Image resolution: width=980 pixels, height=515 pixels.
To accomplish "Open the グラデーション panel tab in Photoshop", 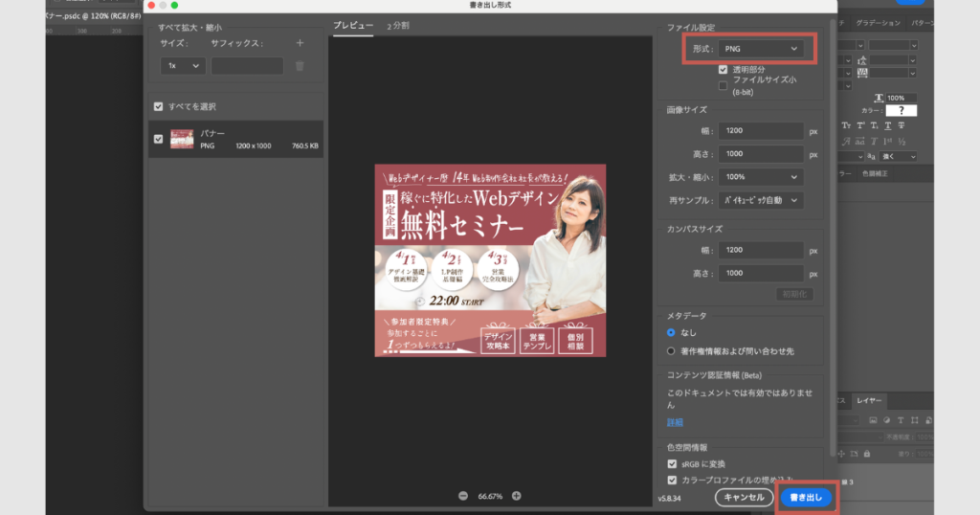I will 879,23.
